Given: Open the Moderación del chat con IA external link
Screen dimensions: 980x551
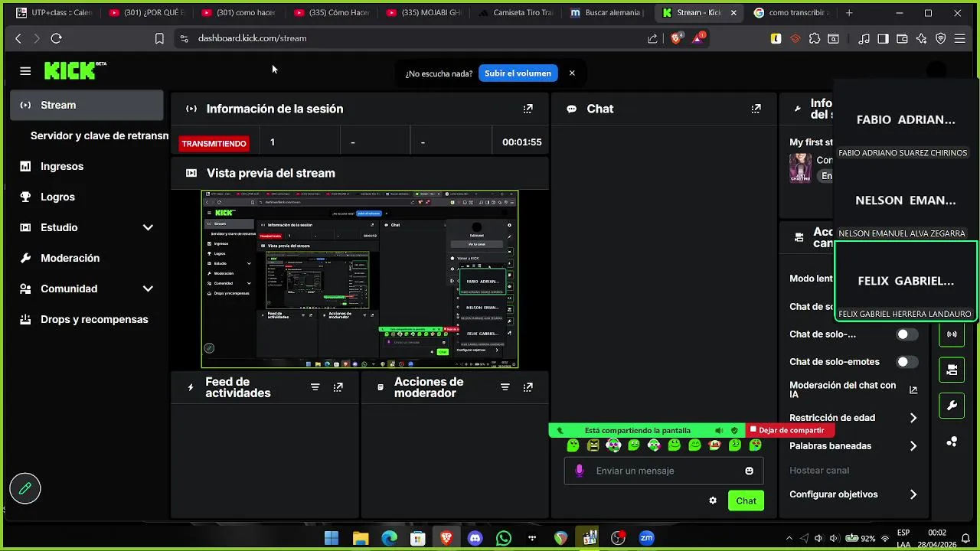Looking at the screenshot, I should coord(913,390).
